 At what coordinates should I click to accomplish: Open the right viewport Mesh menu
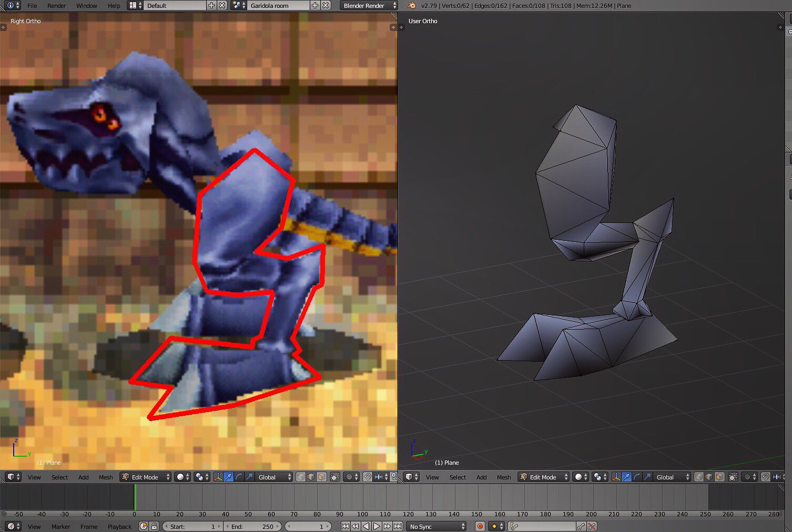tap(504, 477)
